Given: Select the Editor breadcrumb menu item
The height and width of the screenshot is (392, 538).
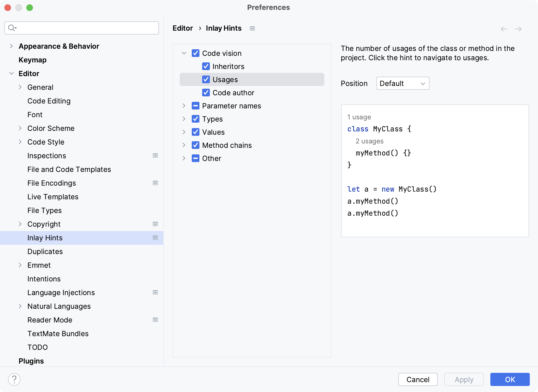Looking at the screenshot, I should (182, 28).
